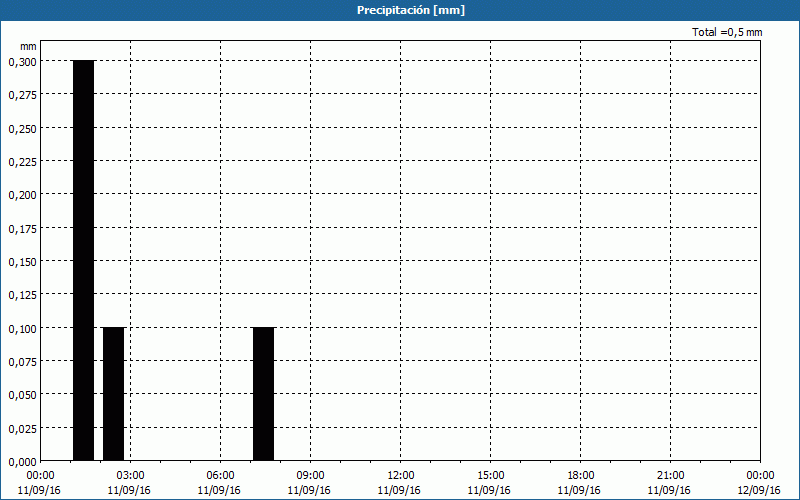Image resolution: width=800 pixels, height=500 pixels.
Task: Click the 12/09/16 date label
Action: coord(759,490)
